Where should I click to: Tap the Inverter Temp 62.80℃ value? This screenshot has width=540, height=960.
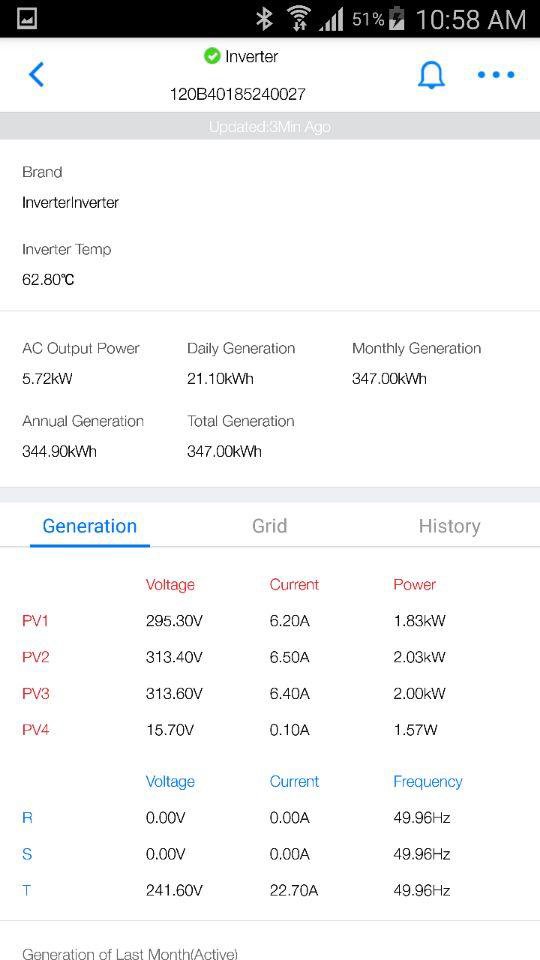pyautogui.click(x=48, y=280)
